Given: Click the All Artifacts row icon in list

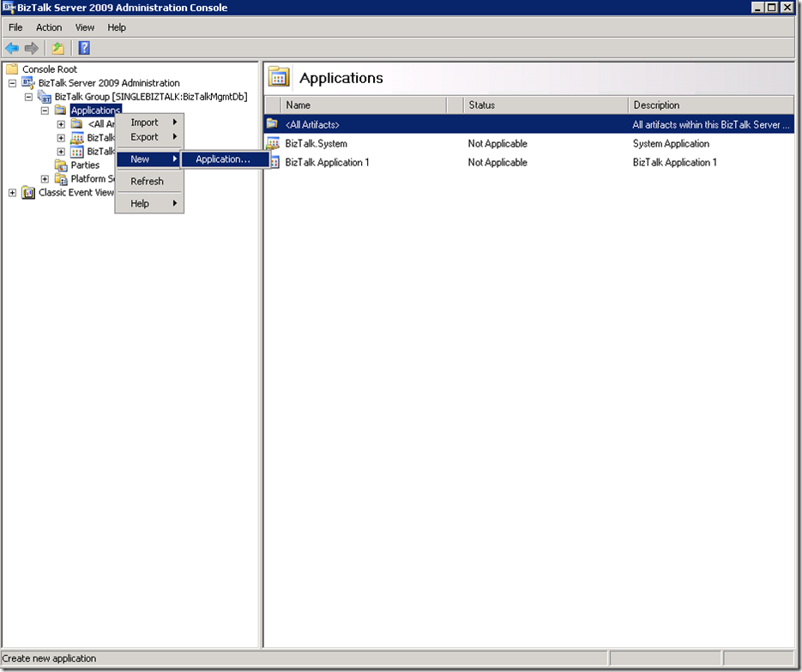Looking at the screenshot, I should point(272,124).
